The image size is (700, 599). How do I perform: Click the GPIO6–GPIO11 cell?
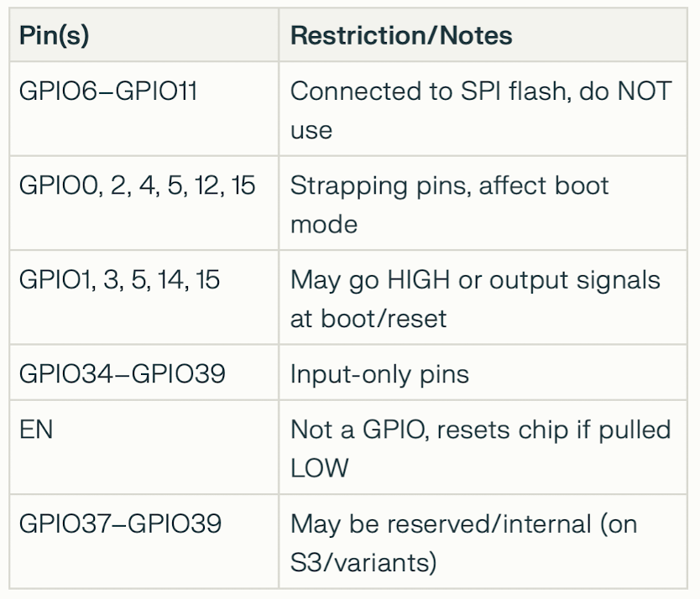[x=108, y=91]
